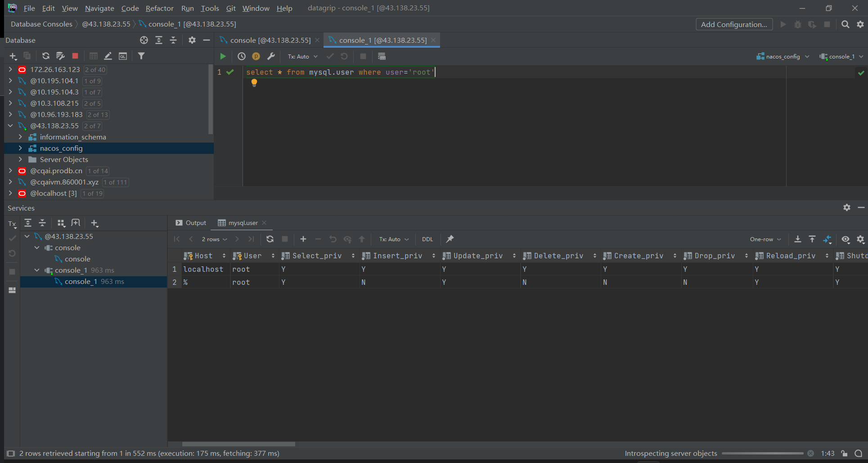Toggle result view eye icon

tap(846, 239)
